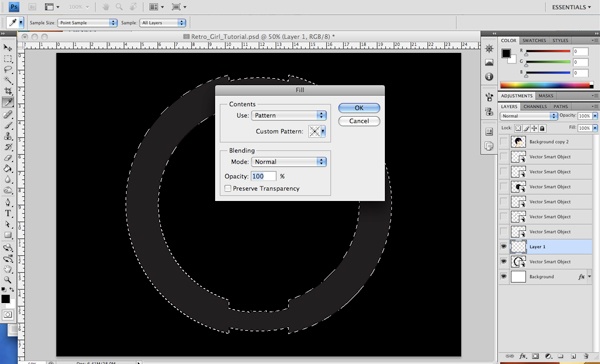Toggle lock image pixels brush icon
The width and height of the screenshot is (600, 364).
527,128
